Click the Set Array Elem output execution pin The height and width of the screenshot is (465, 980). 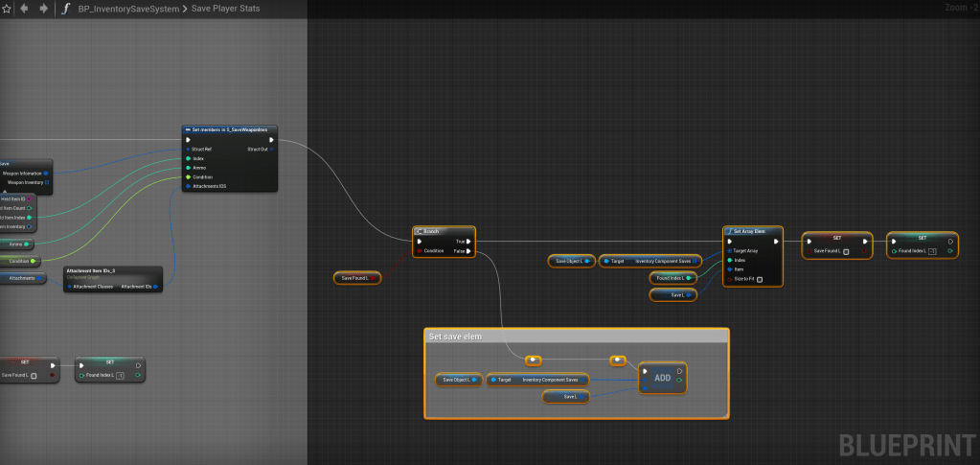pyautogui.click(x=776, y=242)
